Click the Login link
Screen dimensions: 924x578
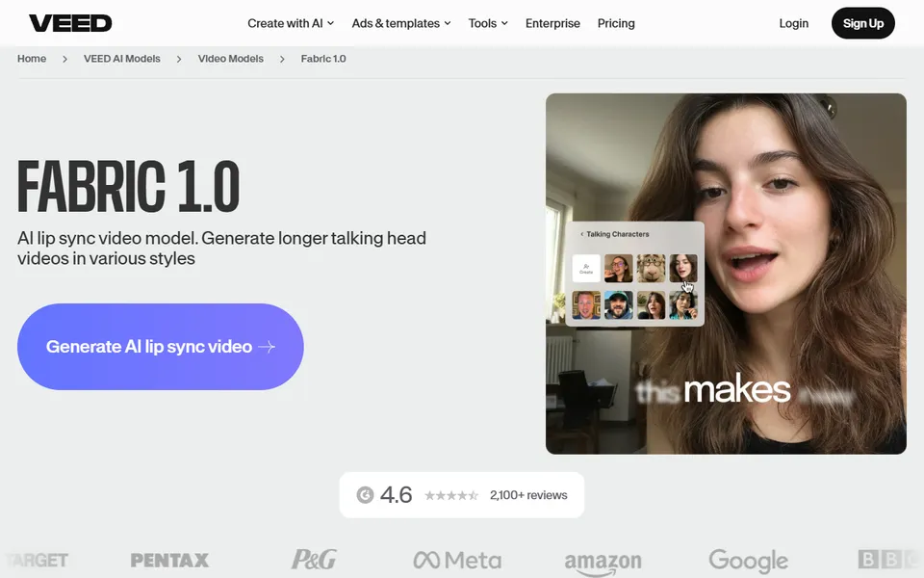(x=793, y=23)
